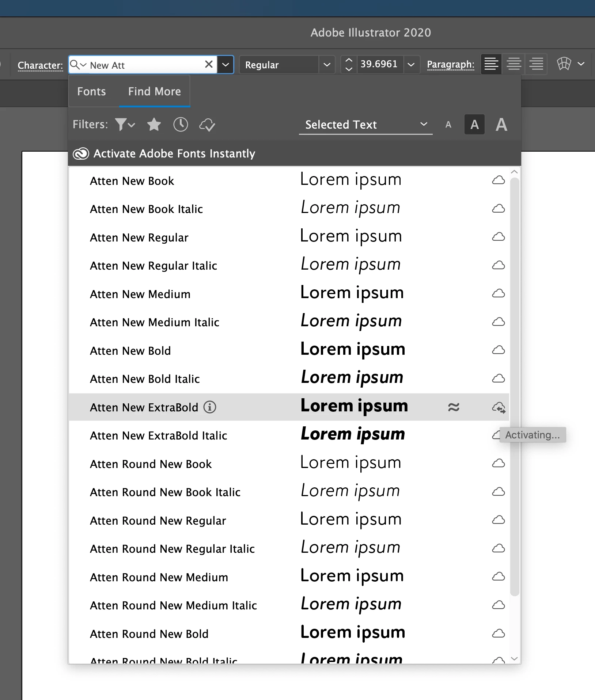Increase font size with the up stepper
Image resolution: width=595 pixels, height=700 pixels.
(x=349, y=60)
